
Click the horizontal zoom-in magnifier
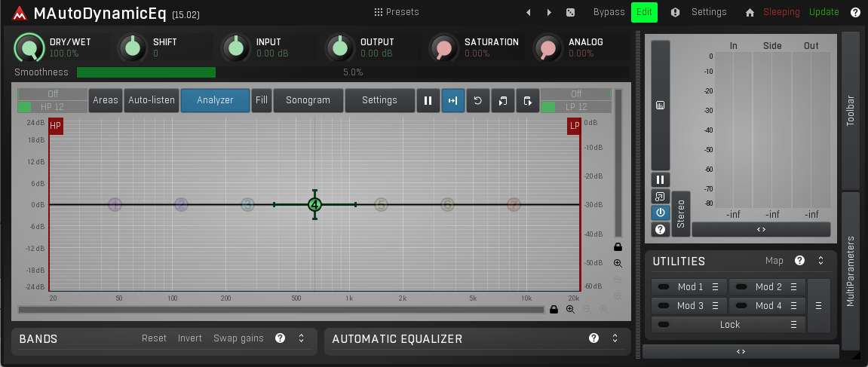(x=570, y=310)
